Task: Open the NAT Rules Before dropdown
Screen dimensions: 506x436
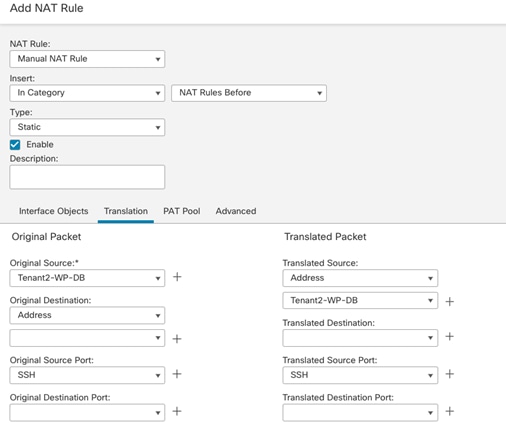Action: point(249,93)
